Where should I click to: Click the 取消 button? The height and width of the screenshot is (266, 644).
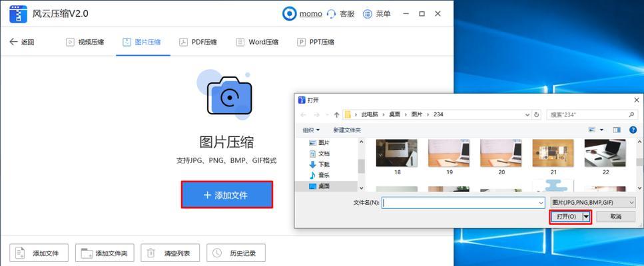pos(615,217)
